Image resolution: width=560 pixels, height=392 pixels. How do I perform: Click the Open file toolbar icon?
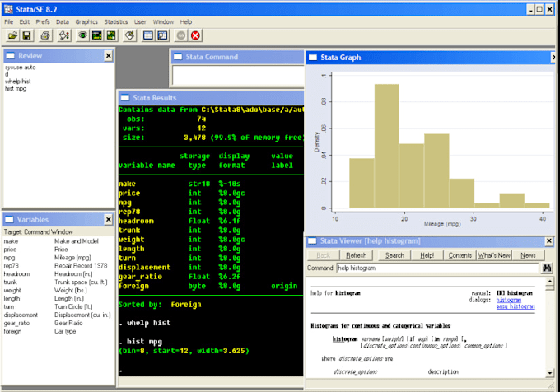tap(12, 35)
